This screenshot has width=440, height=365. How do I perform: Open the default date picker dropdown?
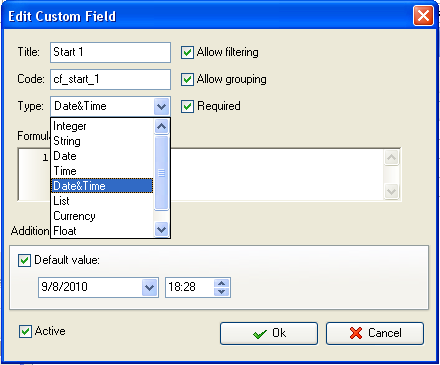(149, 287)
